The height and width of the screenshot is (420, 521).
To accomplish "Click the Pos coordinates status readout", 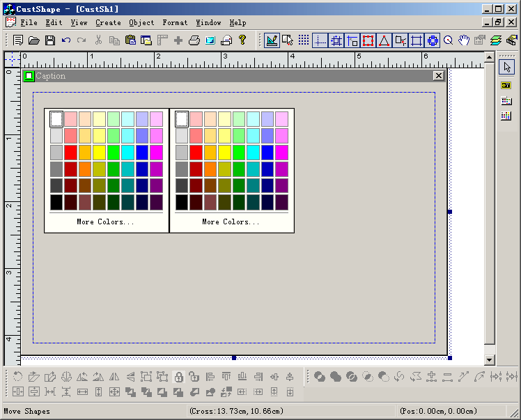I will pyautogui.click(x=438, y=412).
